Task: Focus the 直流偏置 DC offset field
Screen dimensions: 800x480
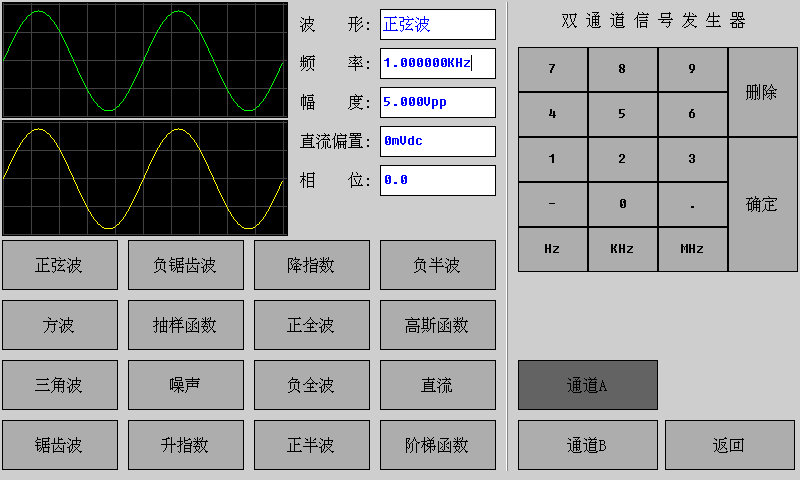Action: [438, 141]
